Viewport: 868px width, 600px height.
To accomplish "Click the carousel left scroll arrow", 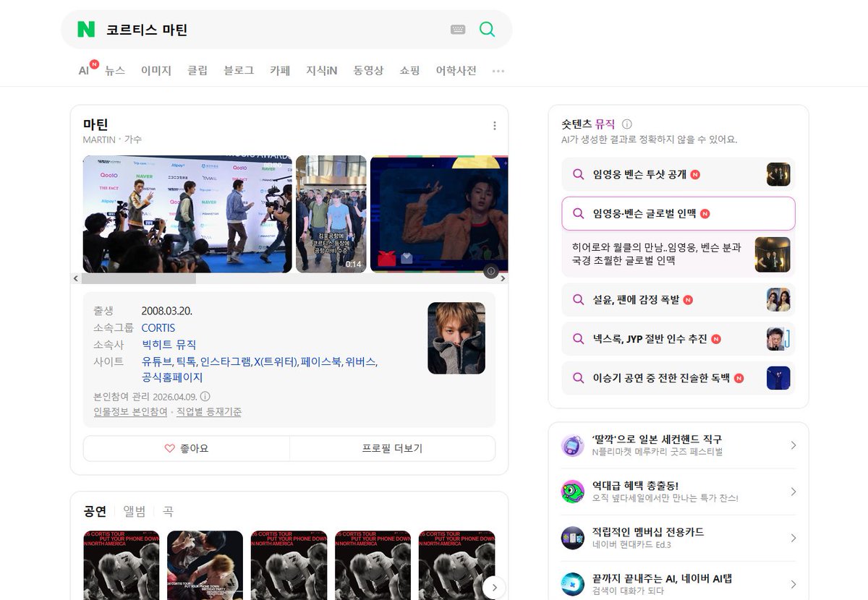I will click(x=76, y=278).
